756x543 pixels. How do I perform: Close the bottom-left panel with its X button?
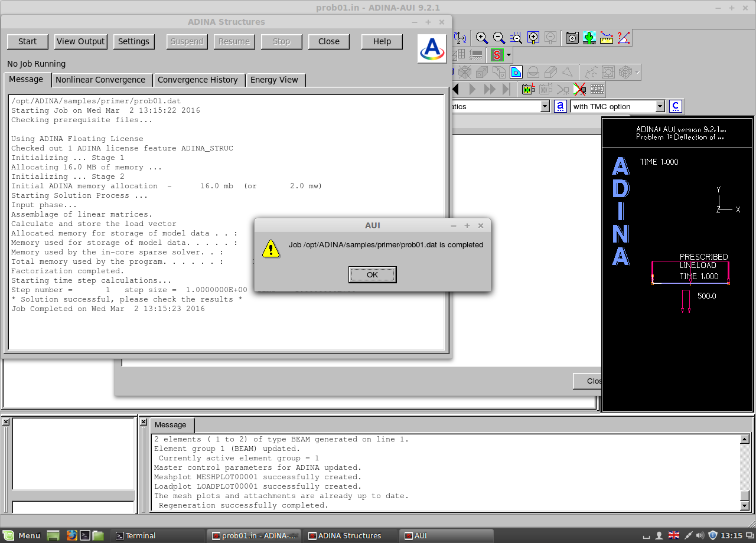(6, 422)
